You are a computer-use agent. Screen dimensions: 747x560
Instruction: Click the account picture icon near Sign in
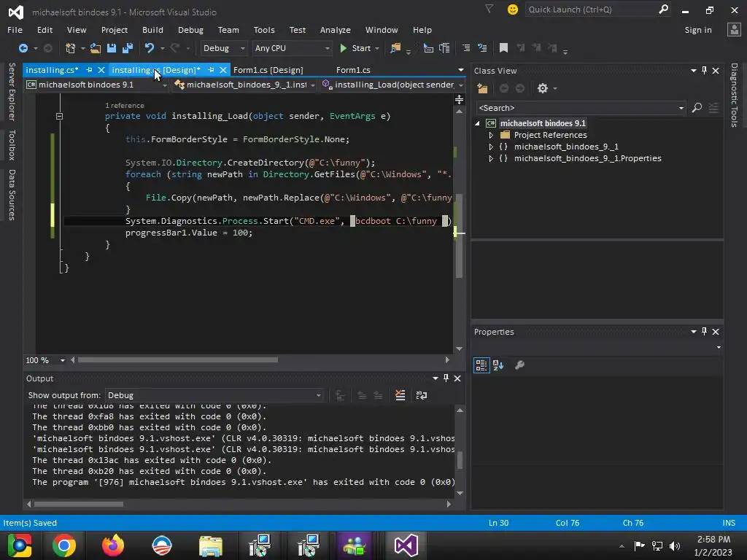click(734, 29)
